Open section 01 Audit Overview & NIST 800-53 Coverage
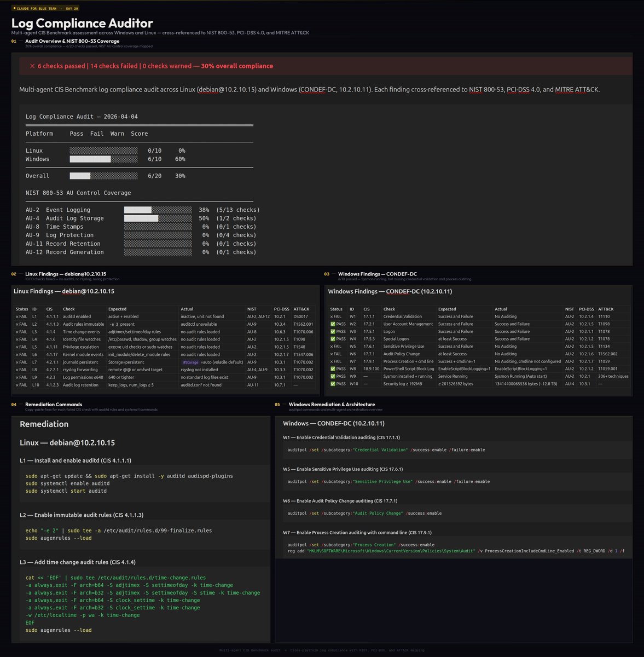Screen dimensions: 644x657 72,41
